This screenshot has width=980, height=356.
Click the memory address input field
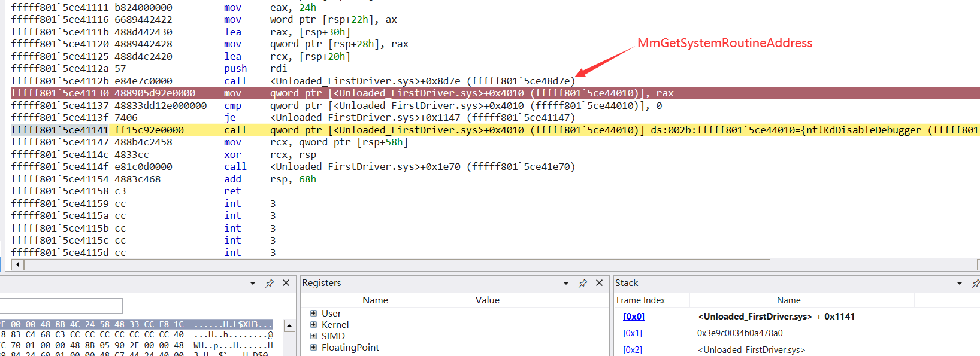[61, 306]
